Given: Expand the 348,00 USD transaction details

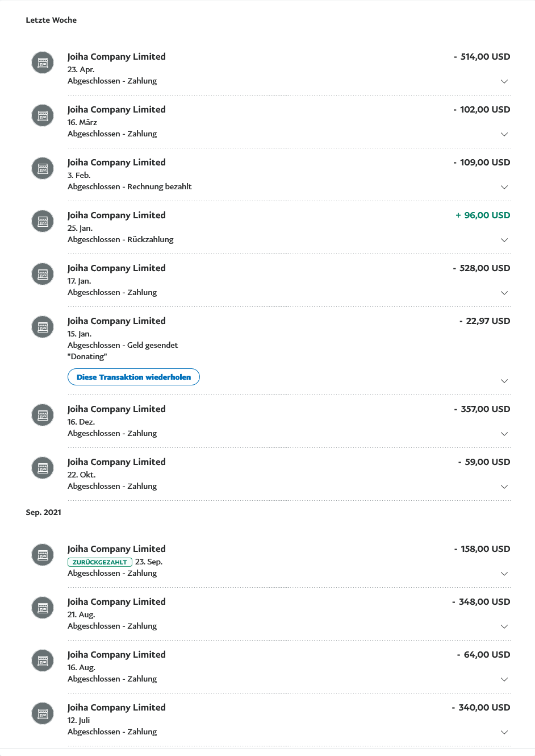Looking at the screenshot, I should click(504, 626).
